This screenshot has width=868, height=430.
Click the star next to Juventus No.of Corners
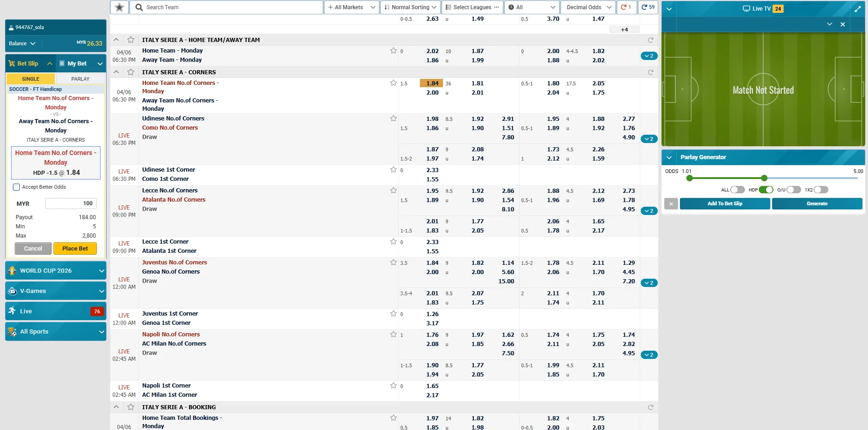(393, 263)
